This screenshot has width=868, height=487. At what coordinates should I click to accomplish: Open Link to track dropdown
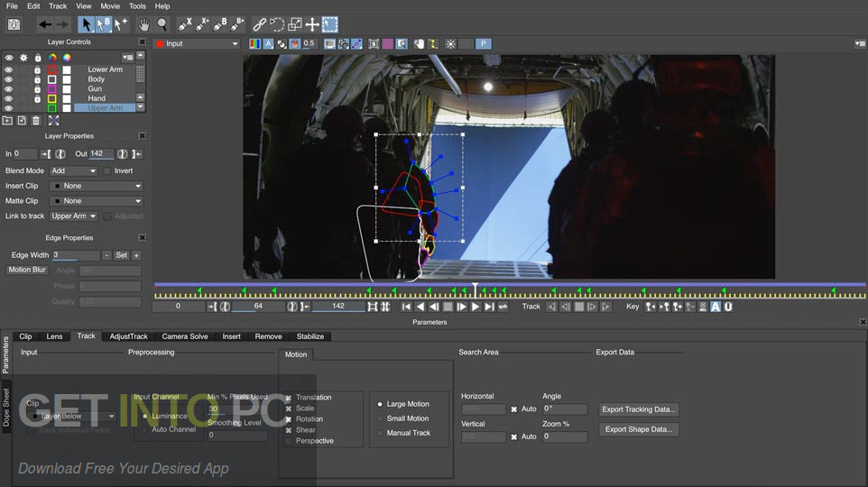[x=74, y=216]
